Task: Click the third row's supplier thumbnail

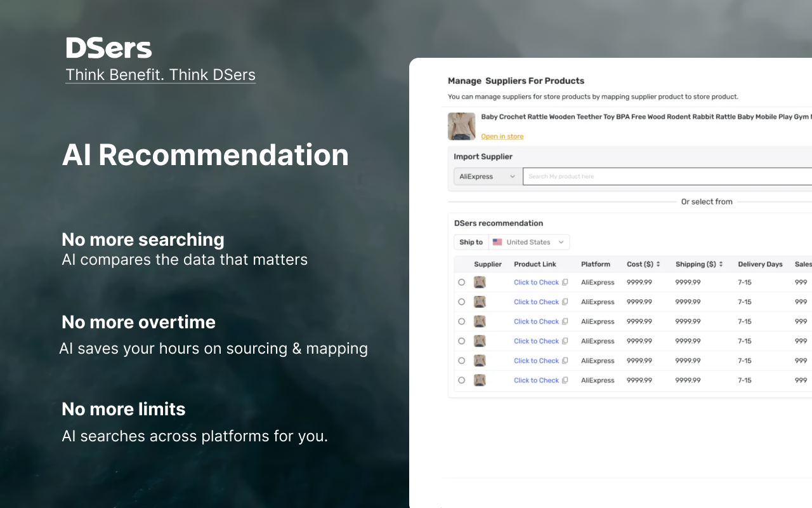Action: click(x=480, y=322)
